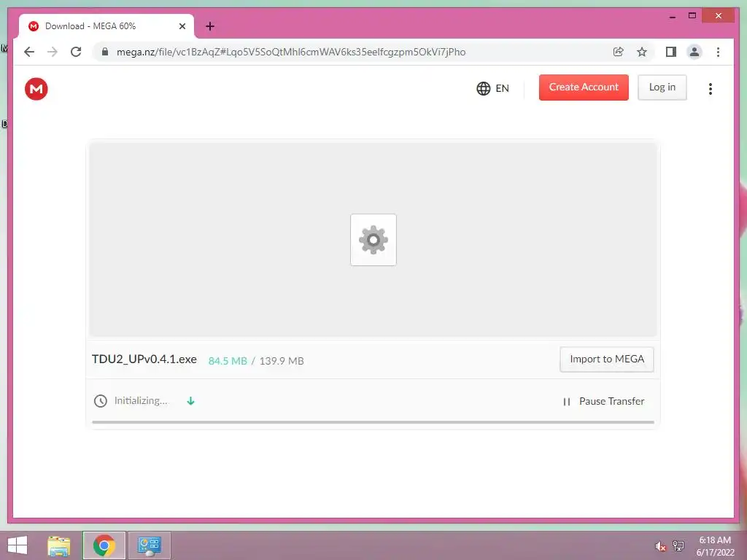Image resolution: width=747 pixels, height=560 pixels.
Task: Click the clock icon beside Initializing
Action: click(x=101, y=401)
